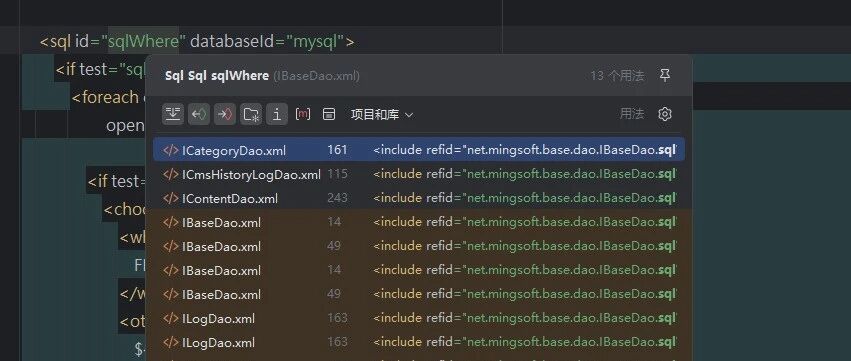Viewport: 851px width, 361px height.
Task: Click the XML file icon of ICmsHistoryLogDao.xml
Action: coord(171,174)
